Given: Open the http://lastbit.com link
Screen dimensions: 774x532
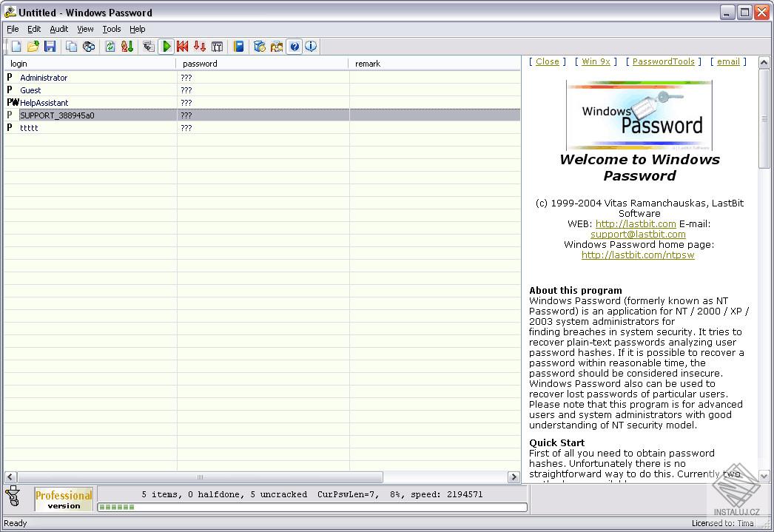Looking at the screenshot, I should tap(636, 224).
